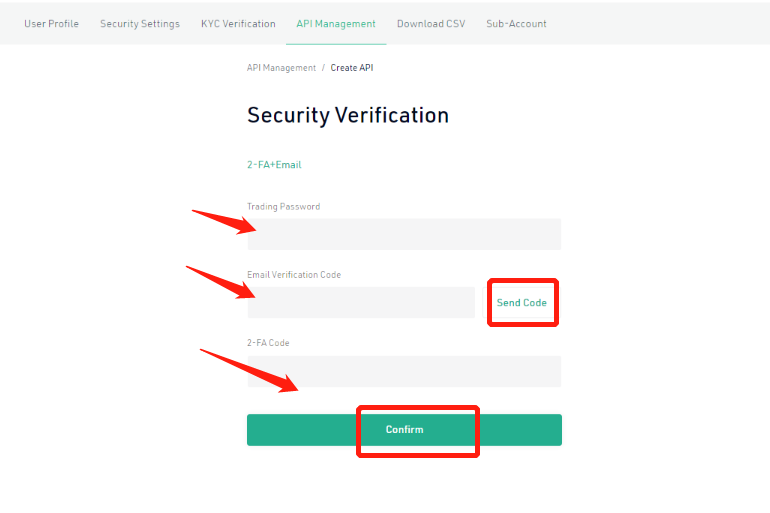Click the Security Verification heading
The width and height of the screenshot is (770, 513).
pos(348,116)
